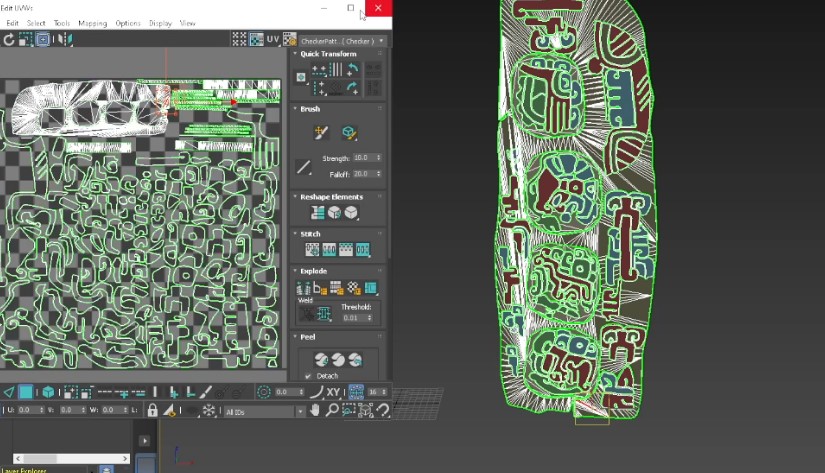Collapse the Reshape Elements rollout
825x473 pixels.
pyautogui.click(x=295, y=197)
